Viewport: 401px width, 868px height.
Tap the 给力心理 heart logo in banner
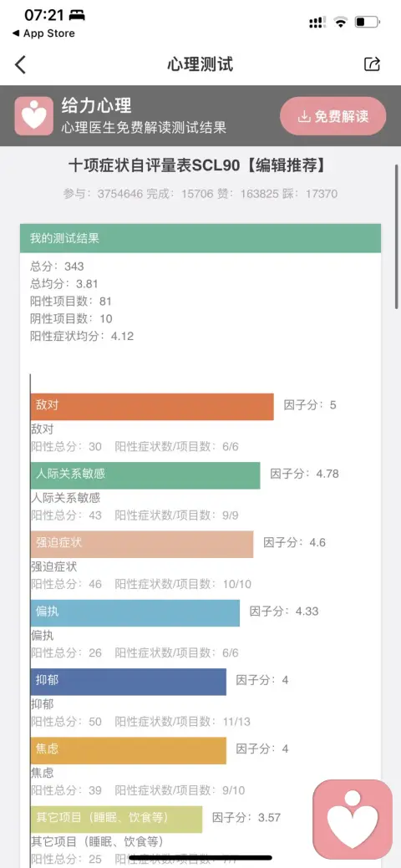pyautogui.click(x=33, y=116)
